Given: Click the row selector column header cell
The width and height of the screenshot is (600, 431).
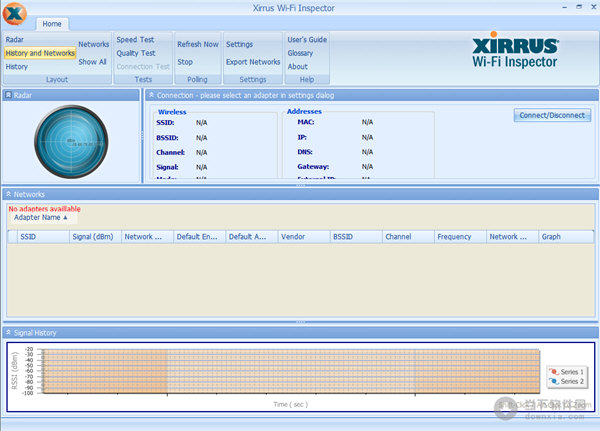Looking at the screenshot, I should point(12,237).
